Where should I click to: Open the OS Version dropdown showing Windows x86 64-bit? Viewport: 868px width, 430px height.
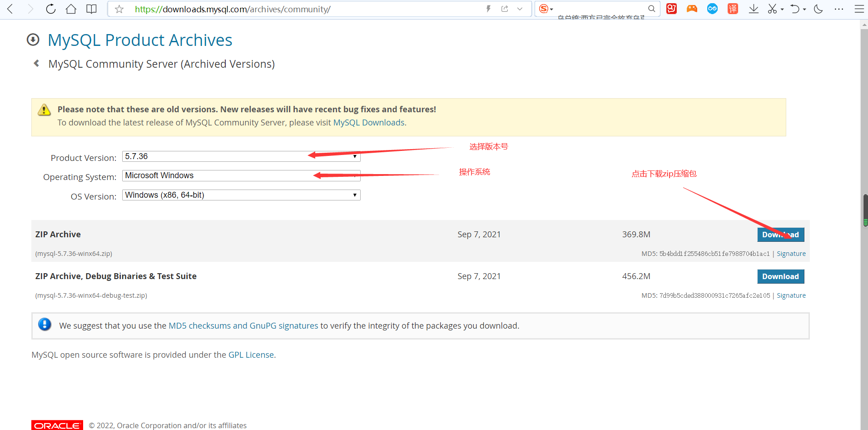pos(241,195)
